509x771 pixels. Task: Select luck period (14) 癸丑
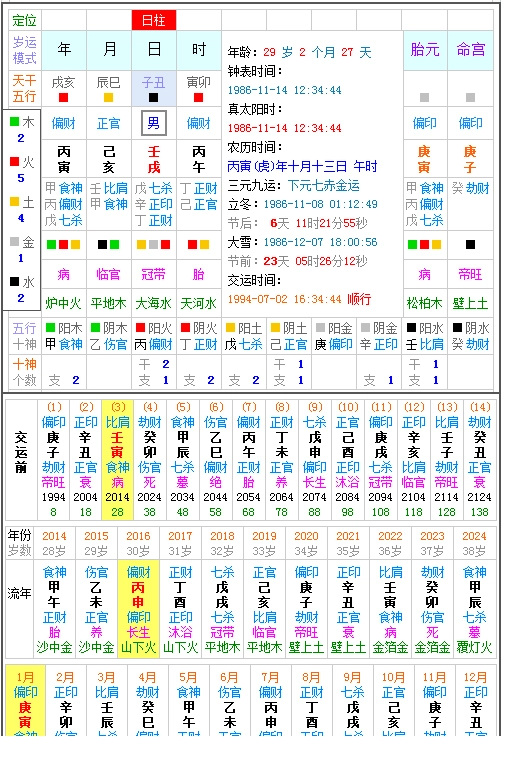(479, 459)
